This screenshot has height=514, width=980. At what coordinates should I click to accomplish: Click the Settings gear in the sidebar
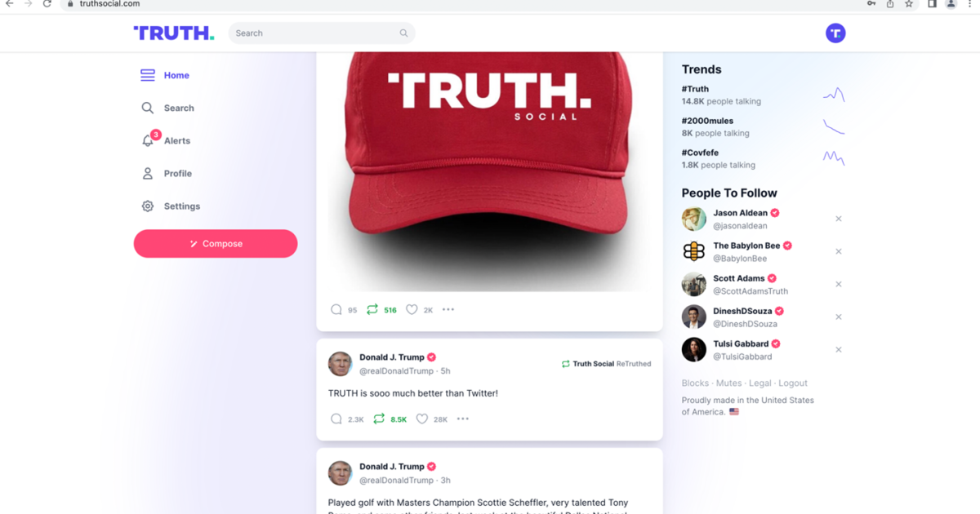pos(148,206)
